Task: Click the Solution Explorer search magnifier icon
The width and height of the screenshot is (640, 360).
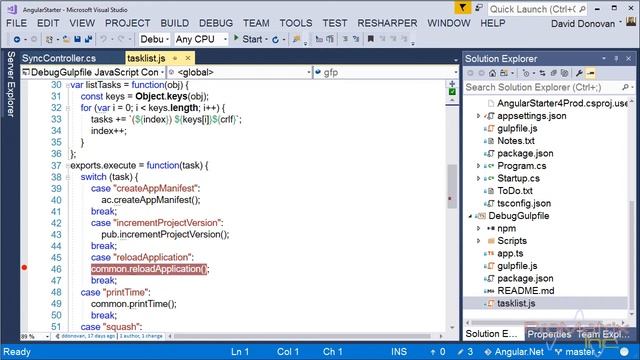Action: 625,87
